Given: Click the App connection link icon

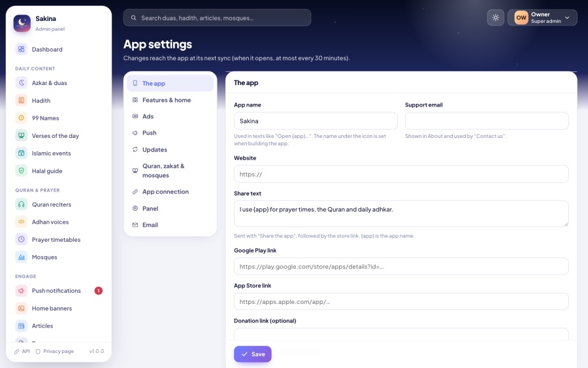Looking at the screenshot, I should 135,192.
